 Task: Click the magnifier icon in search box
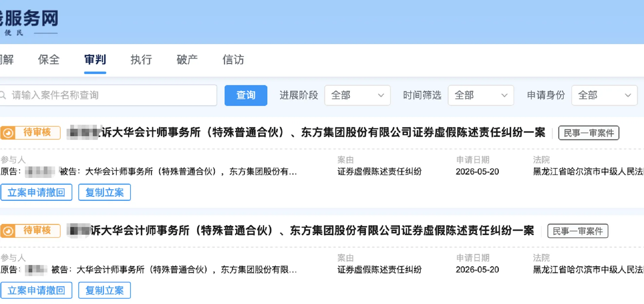click(3, 95)
